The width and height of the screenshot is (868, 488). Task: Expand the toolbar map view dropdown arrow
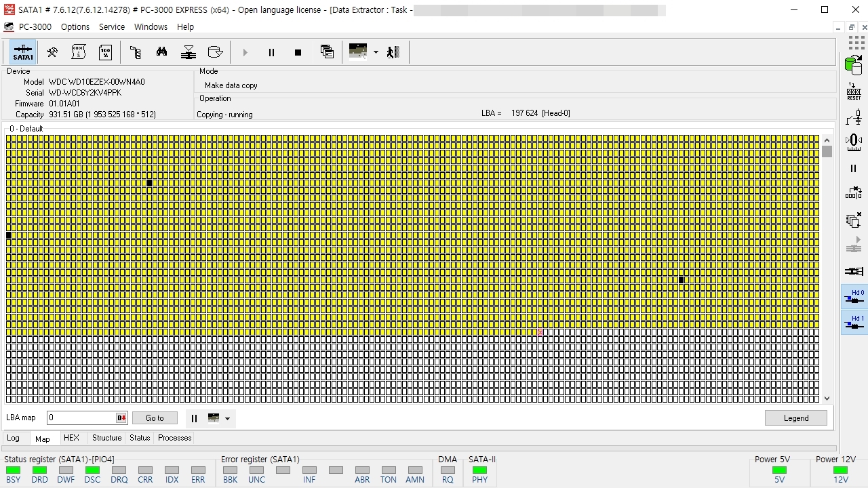(376, 52)
